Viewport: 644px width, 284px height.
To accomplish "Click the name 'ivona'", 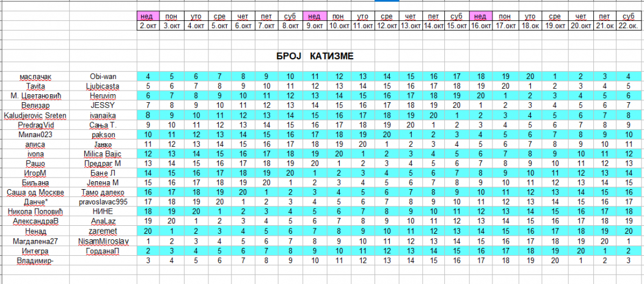I will pyautogui.click(x=34, y=154).
